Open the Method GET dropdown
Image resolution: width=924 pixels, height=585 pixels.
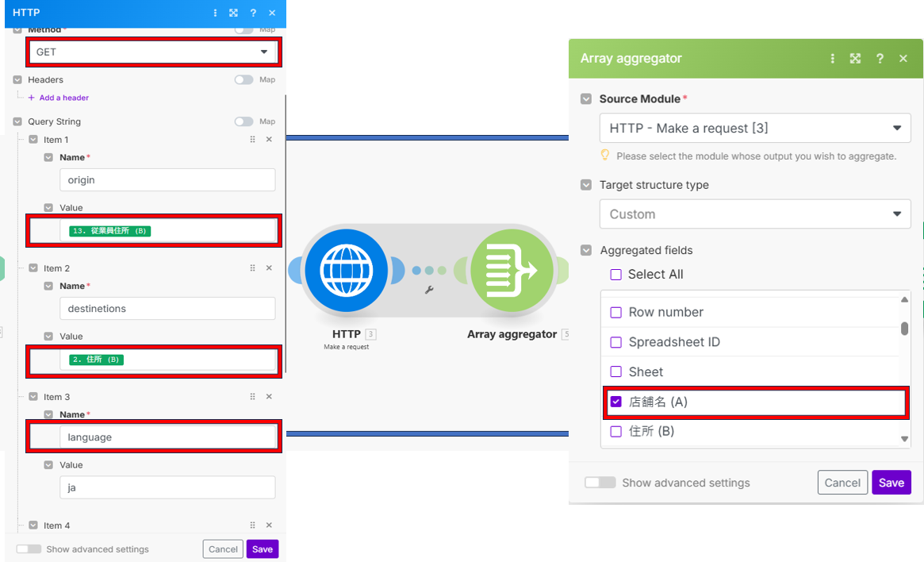click(x=153, y=52)
